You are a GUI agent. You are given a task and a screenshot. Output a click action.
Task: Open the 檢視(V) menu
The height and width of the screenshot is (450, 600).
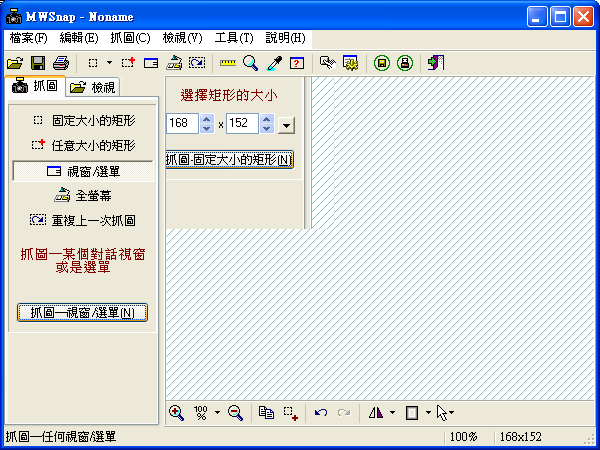182,38
